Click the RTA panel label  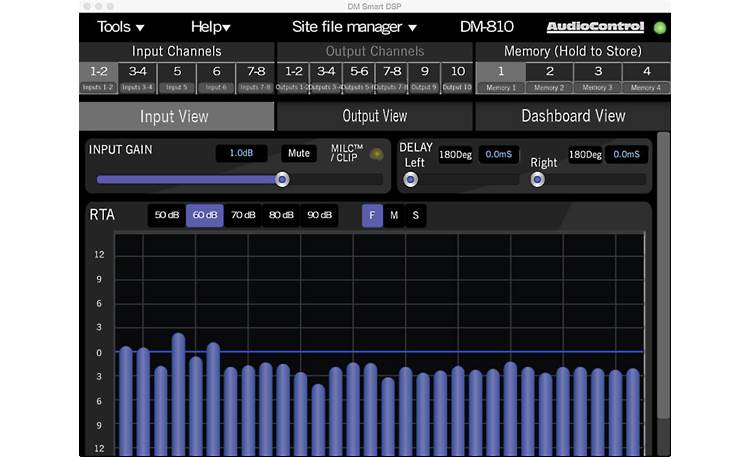click(102, 215)
